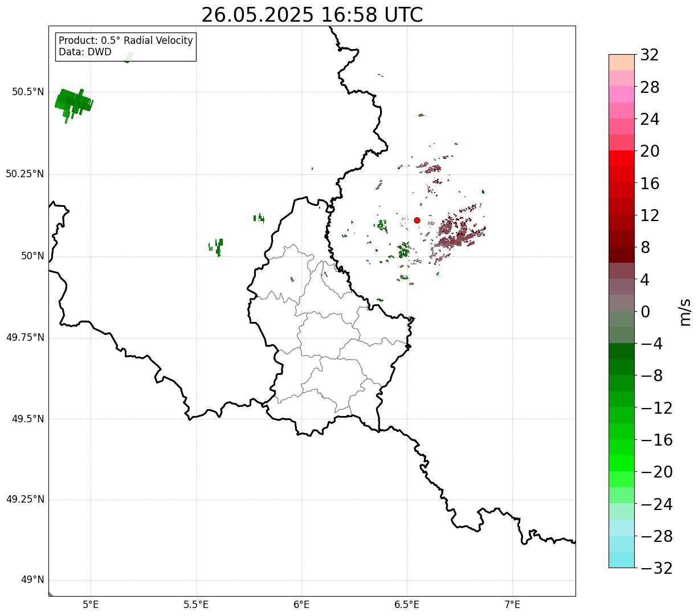Pick the cyan swatch at bottom of colorbar
Screen dimensions: 698x616
622,560
